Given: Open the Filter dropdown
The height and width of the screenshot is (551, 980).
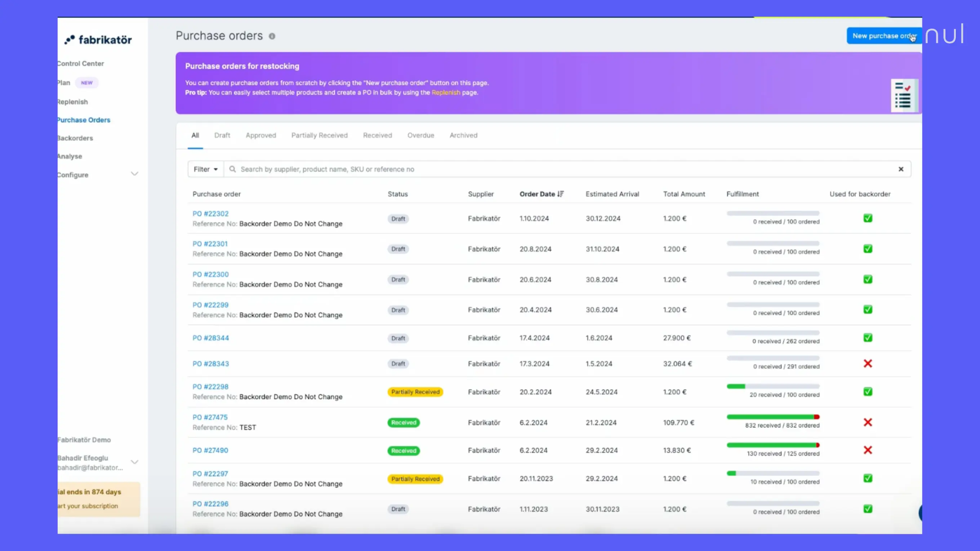Looking at the screenshot, I should (205, 169).
